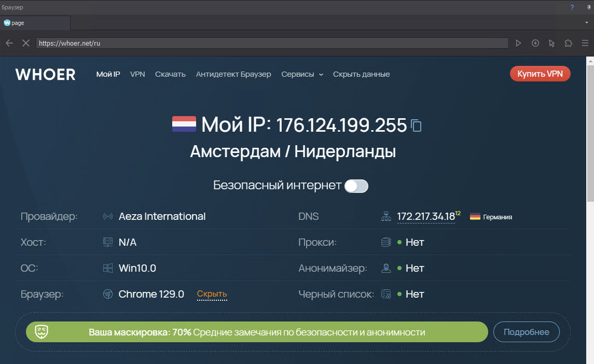Viewport: 594px width, 364px height.
Task: Click the blacklist checklist icon
Action: pos(386,294)
